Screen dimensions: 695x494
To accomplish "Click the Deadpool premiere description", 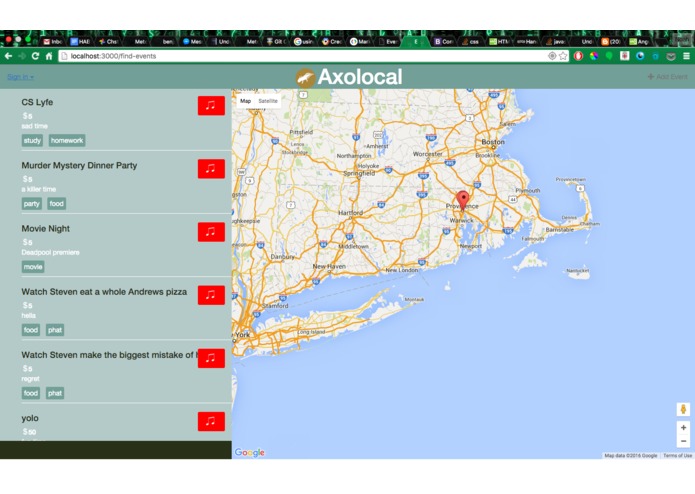I will pyautogui.click(x=51, y=253).
